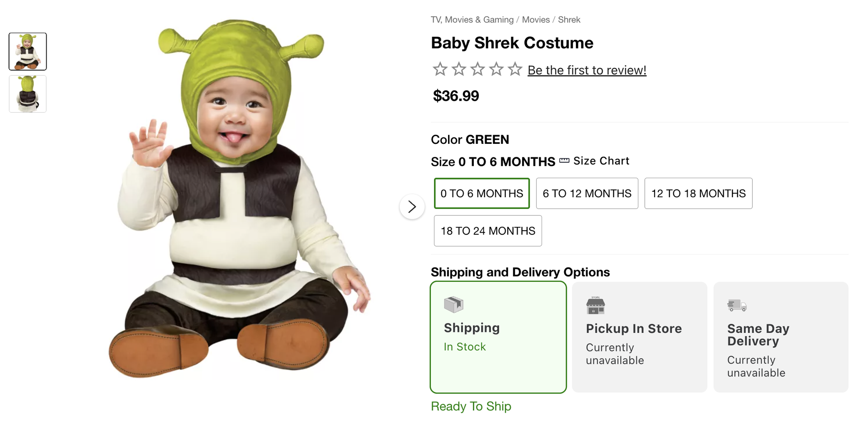
Task: Go to the Shrek breadcrumb category
Action: (x=569, y=19)
